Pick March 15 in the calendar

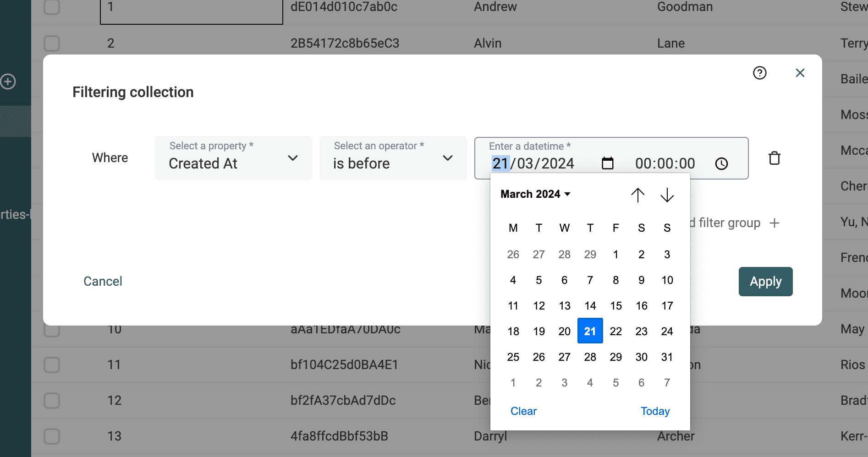pos(615,306)
